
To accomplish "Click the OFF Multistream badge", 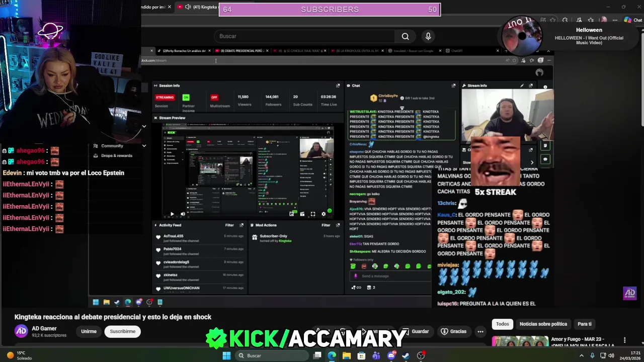I will 214,97.
